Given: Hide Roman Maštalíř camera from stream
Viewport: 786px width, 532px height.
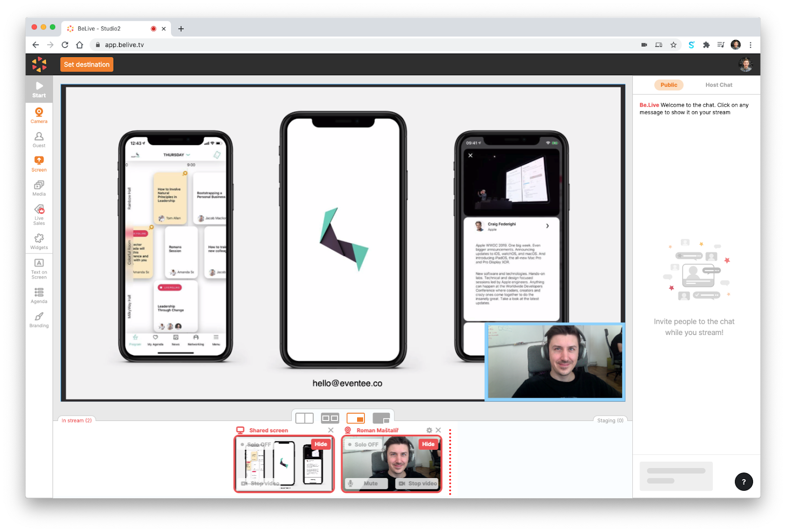Looking at the screenshot, I should (428, 444).
